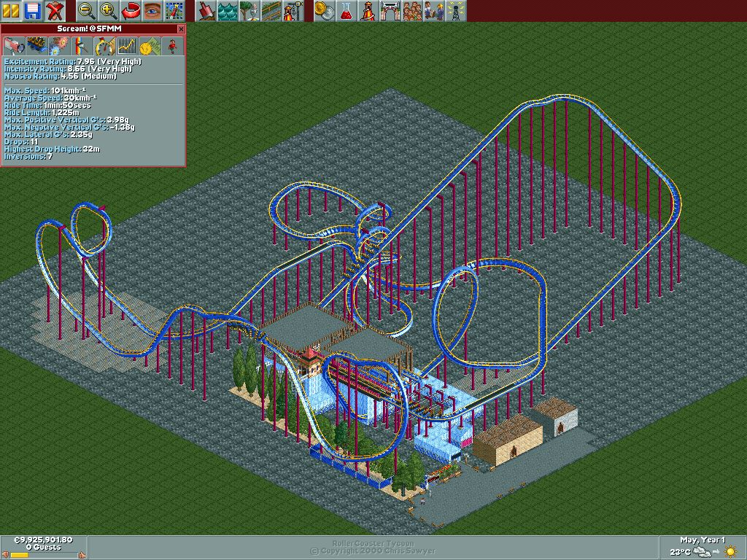
Task: Open the ride's graphs tab
Action: click(127, 46)
